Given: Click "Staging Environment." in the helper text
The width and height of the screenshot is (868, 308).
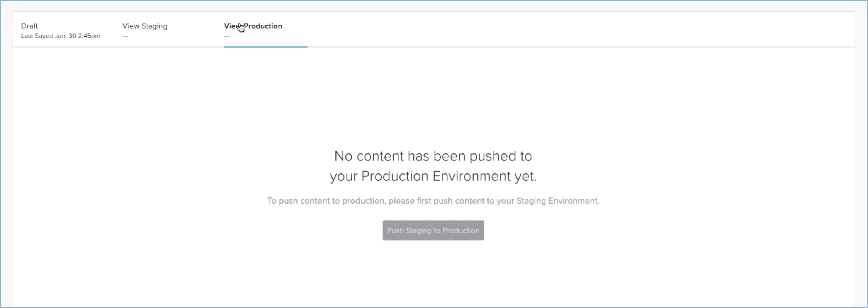Looking at the screenshot, I should [x=558, y=201].
